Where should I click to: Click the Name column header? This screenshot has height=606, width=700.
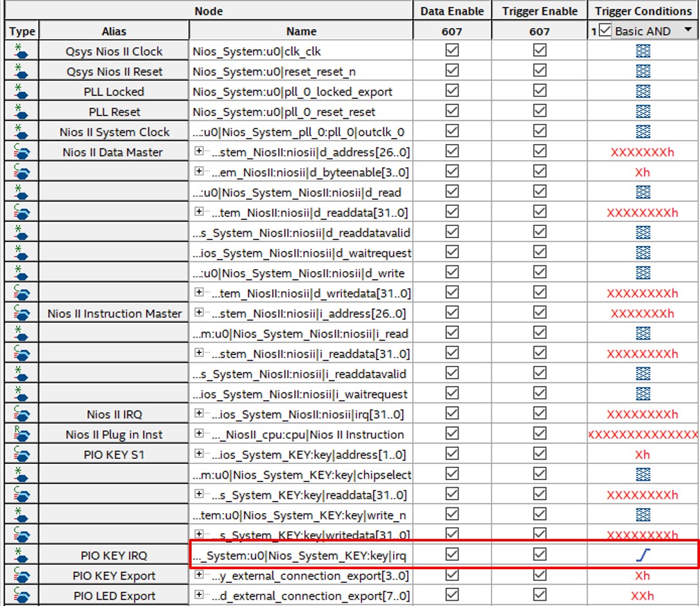301,31
